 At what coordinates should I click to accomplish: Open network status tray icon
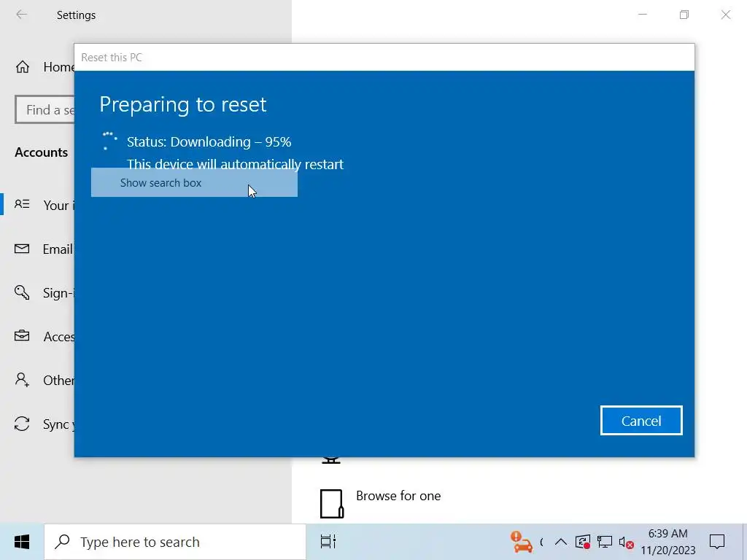click(605, 542)
